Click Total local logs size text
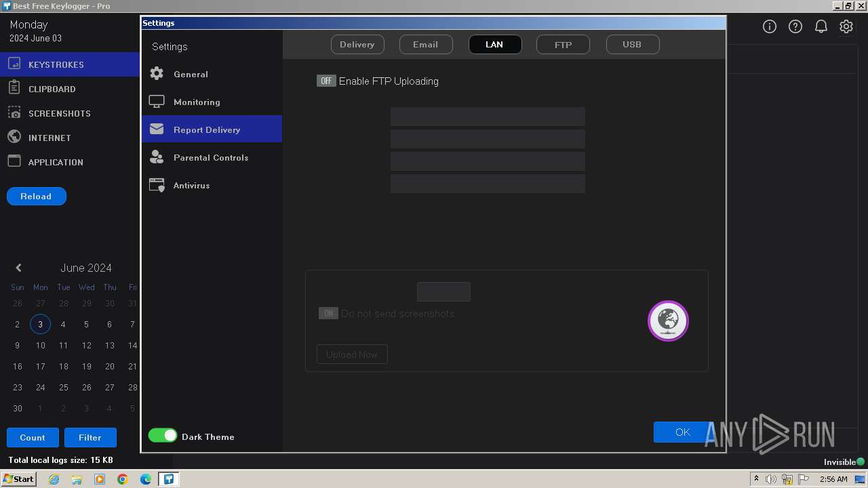 [x=60, y=461]
